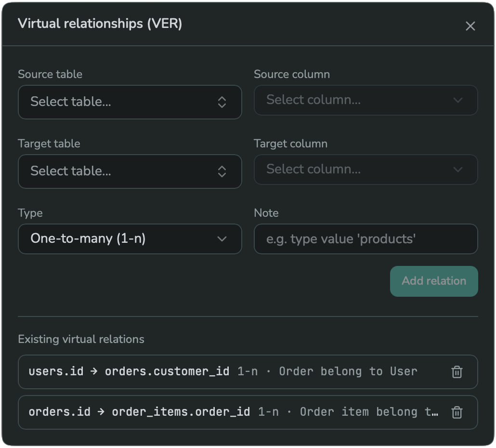The height and width of the screenshot is (448, 496).
Task: Click the 'Target column' label
Action: 290,144
